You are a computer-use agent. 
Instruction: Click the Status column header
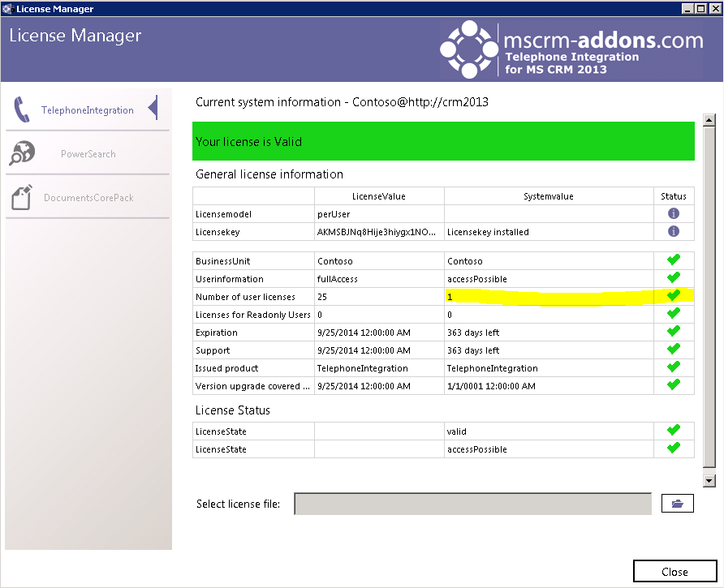(673, 196)
